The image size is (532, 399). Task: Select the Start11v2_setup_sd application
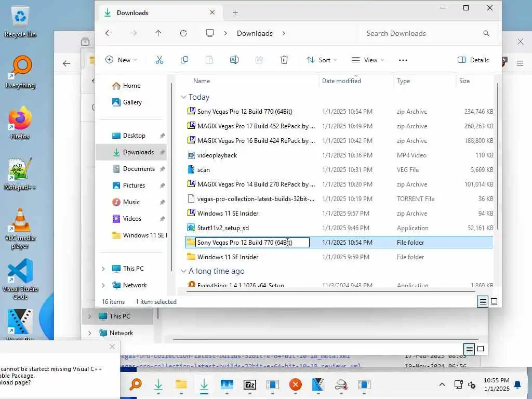339,228
